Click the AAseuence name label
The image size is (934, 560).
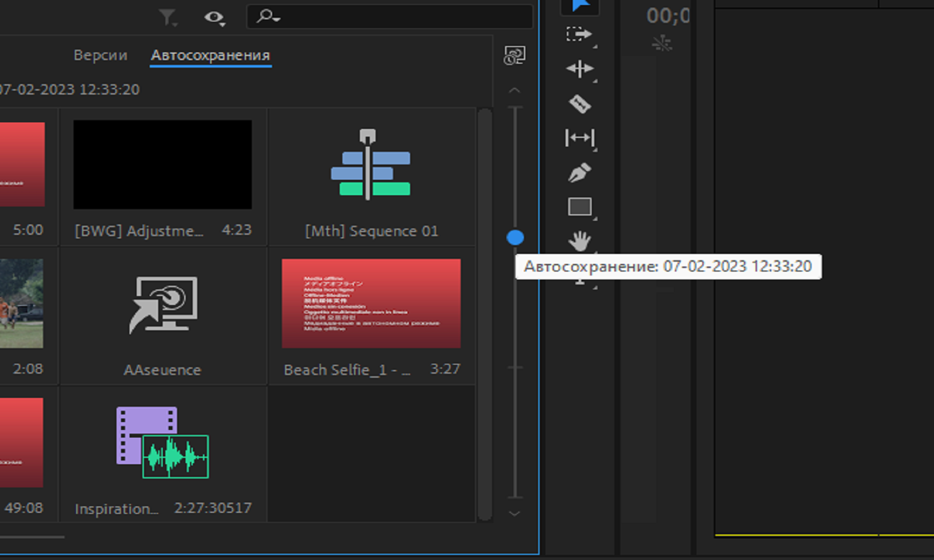tap(162, 370)
